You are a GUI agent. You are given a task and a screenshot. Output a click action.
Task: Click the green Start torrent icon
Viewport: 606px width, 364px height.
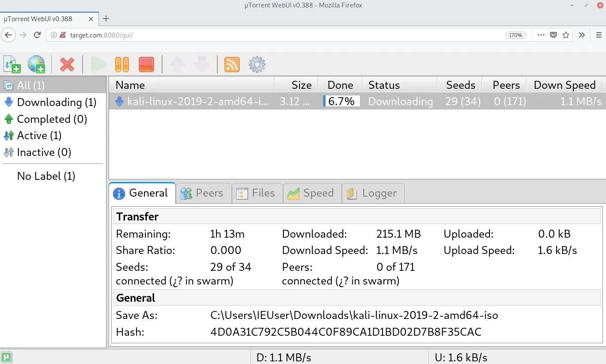click(98, 64)
